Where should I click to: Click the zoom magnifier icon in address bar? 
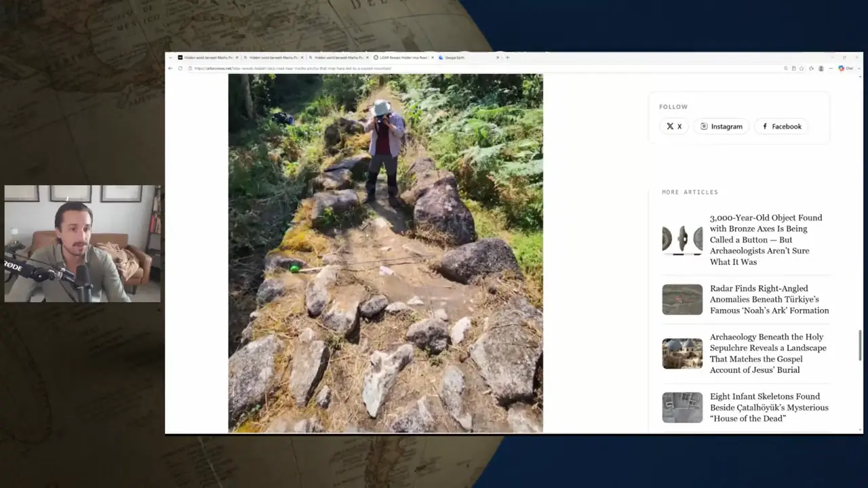786,68
